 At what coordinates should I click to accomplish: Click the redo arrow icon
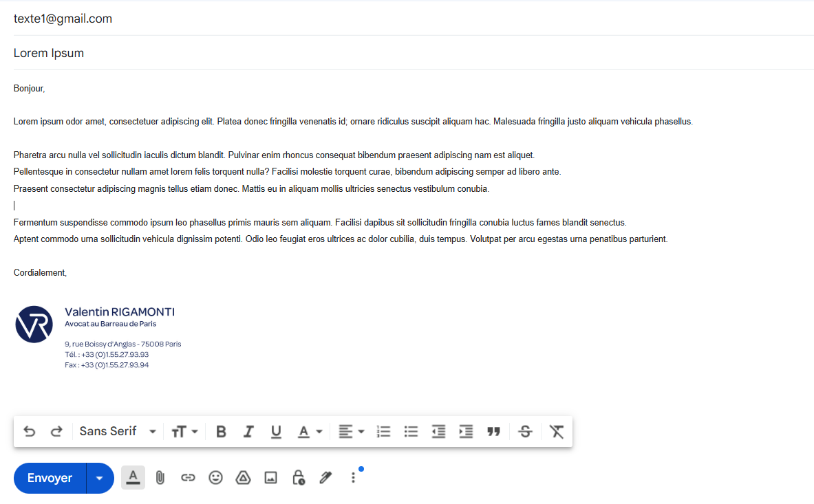click(56, 431)
